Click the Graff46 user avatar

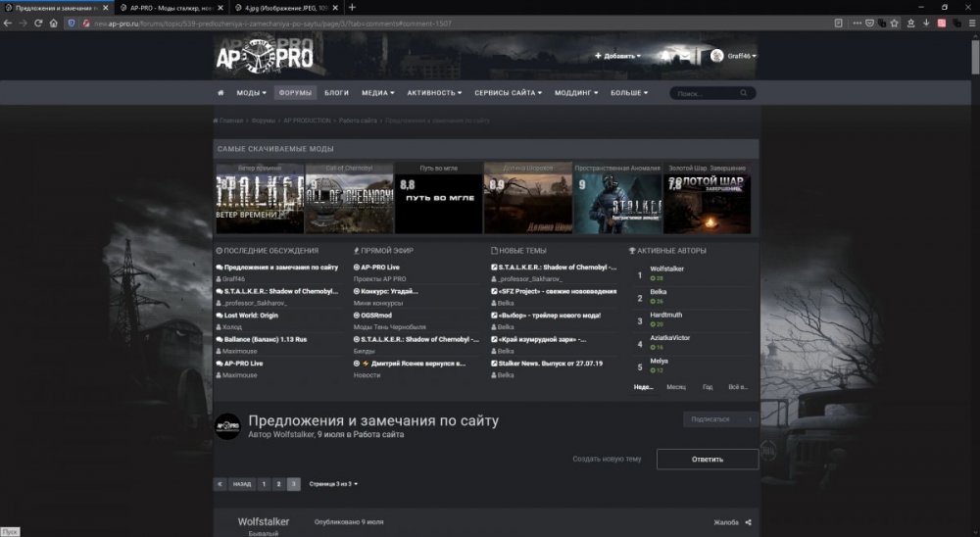coord(716,56)
